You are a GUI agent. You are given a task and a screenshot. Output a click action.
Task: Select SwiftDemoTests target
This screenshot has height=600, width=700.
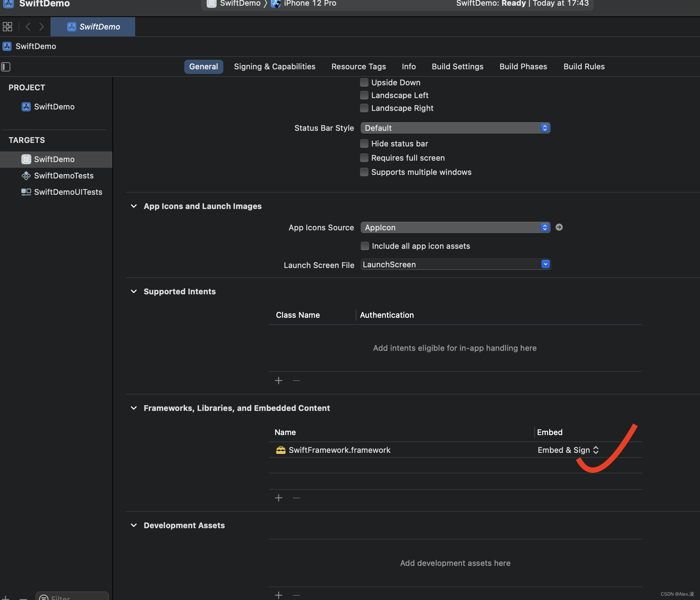(57, 176)
